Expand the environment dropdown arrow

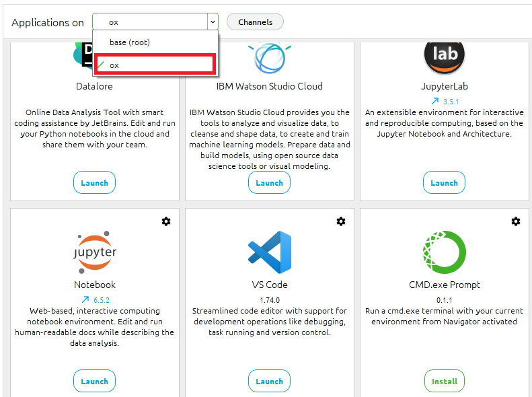(x=213, y=22)
